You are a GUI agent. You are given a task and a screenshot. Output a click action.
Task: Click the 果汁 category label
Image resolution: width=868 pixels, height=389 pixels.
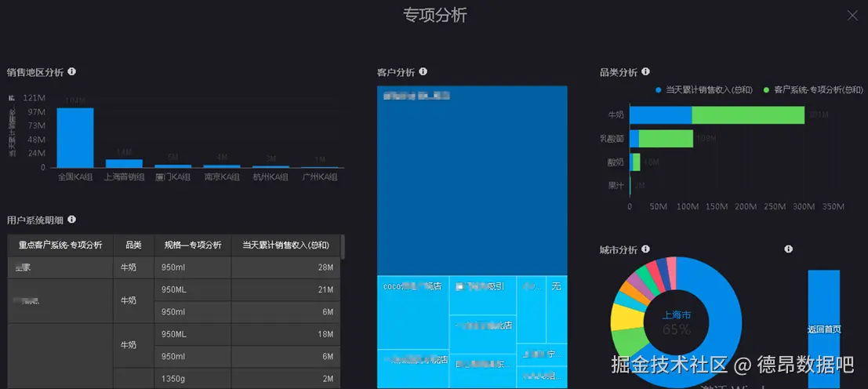[x=616, y=185]
